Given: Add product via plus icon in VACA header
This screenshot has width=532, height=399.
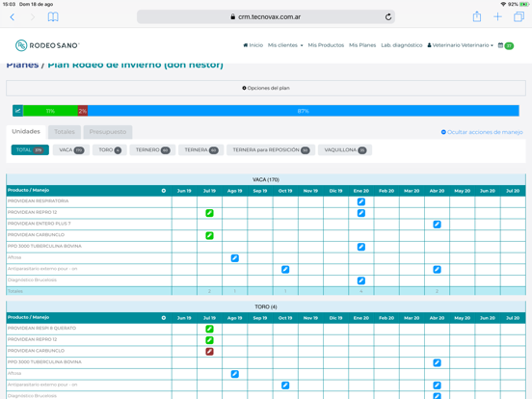Looking at the screenshot, I should tap(164, 191).
